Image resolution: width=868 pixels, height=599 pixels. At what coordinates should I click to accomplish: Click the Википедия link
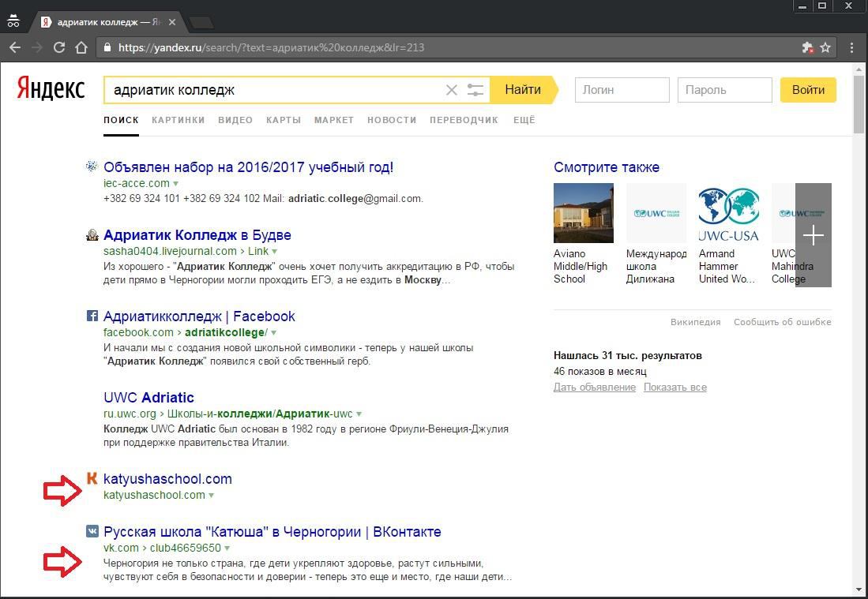(x=695, y=322)
